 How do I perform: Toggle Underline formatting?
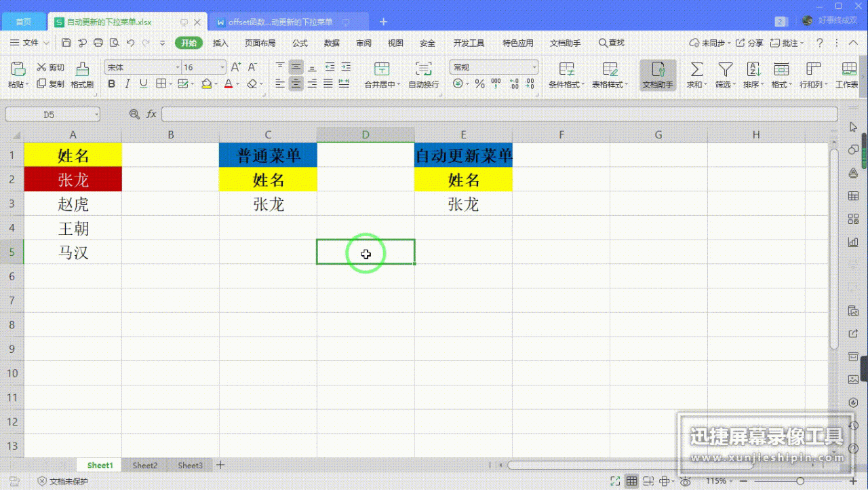coord(144,84)
